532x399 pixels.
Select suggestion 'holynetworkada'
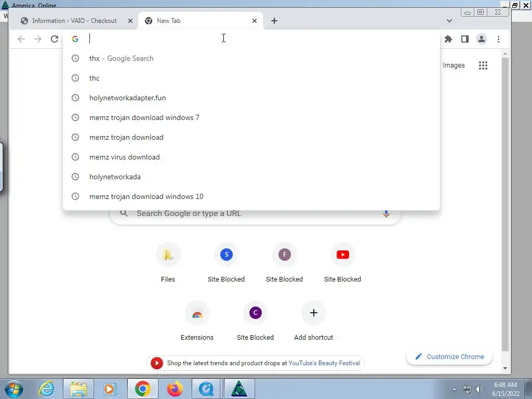pyautogui.click(x=251, y=177)
